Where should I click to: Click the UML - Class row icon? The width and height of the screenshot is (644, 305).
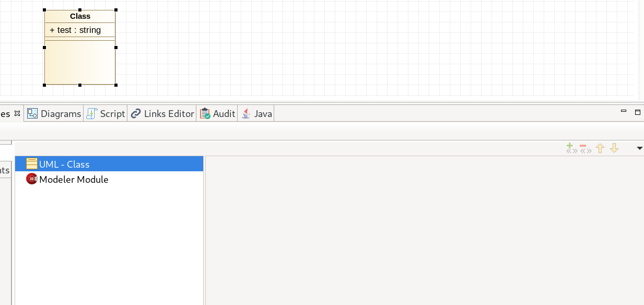tap(32, 163)
